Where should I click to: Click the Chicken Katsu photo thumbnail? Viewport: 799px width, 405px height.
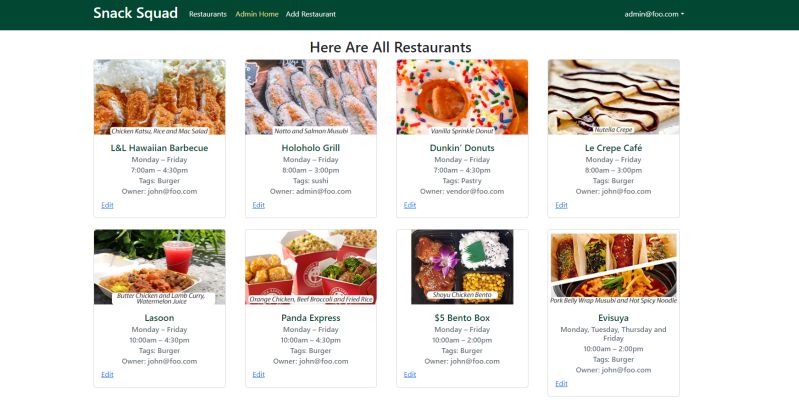click(x=159, y=97)
